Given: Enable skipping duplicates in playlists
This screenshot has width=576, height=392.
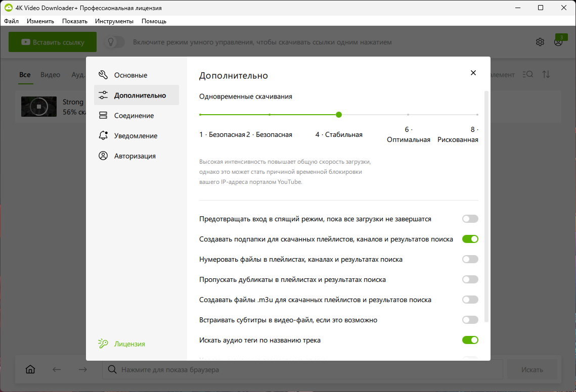Looking at the screenshot, I should [x=470, y=279].
